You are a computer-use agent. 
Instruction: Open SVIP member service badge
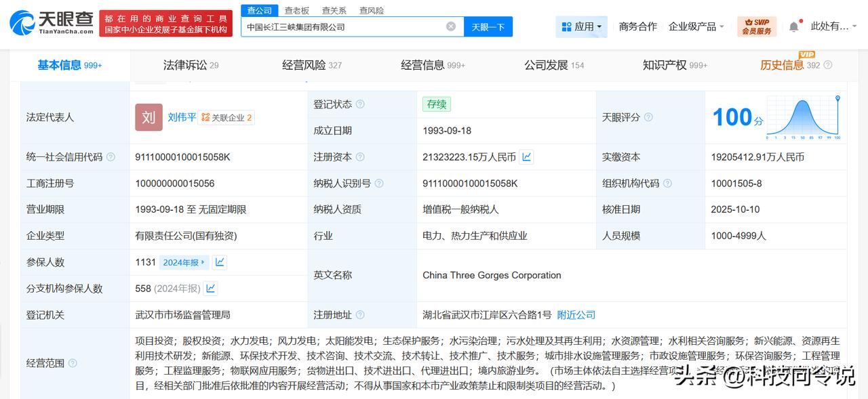[x=757, y=26]
